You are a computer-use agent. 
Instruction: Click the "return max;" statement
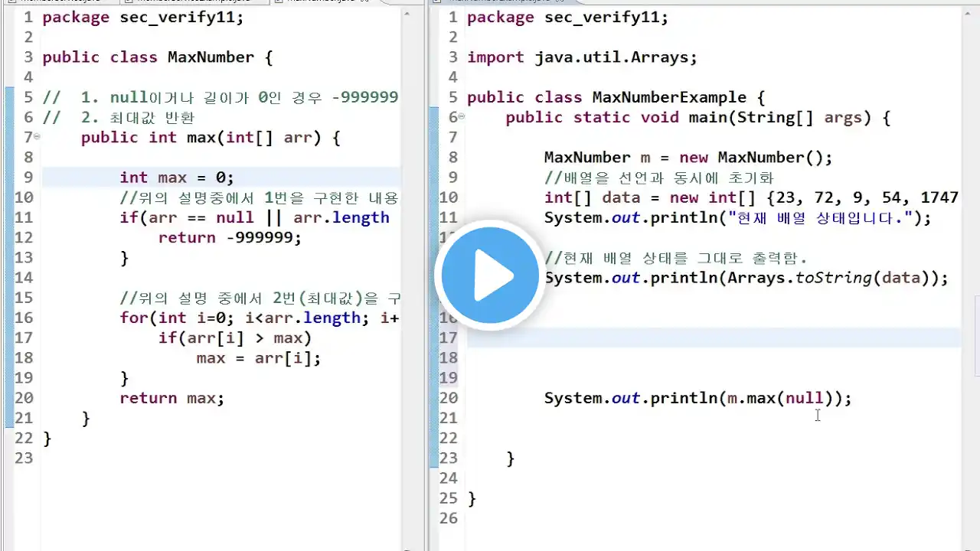(172, 398)
